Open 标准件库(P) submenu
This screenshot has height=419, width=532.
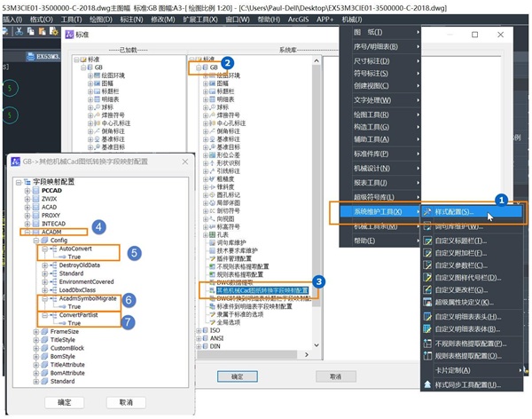pyautogui.click(x=380, y=154)
